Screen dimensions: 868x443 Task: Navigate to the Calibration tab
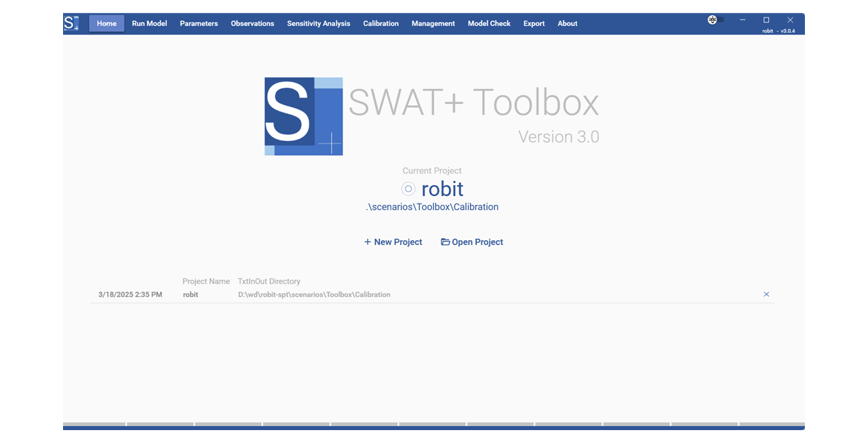(x=380, y=24)
